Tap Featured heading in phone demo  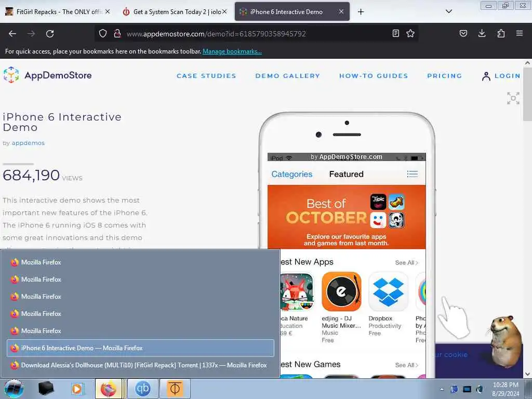tap(347, 174)
